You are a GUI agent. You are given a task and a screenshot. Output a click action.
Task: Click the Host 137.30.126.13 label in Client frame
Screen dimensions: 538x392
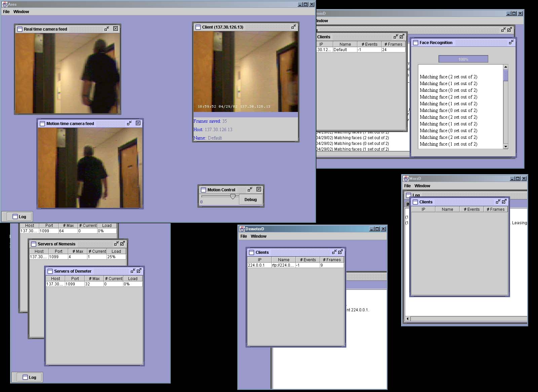click(213, 130)
